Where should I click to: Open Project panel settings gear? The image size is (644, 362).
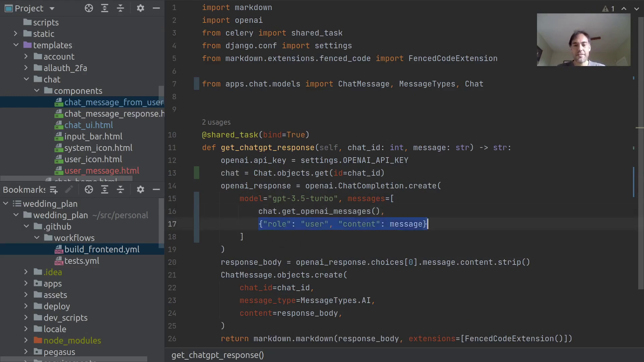tap(140, 8)
